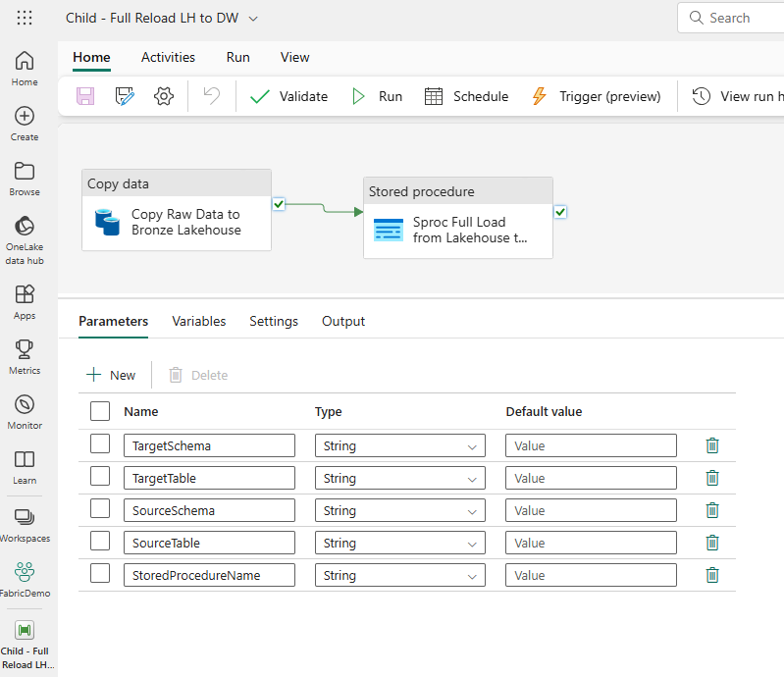
Task: Click the Stored procedure activity icon
Action: click(x=389, y=230)
